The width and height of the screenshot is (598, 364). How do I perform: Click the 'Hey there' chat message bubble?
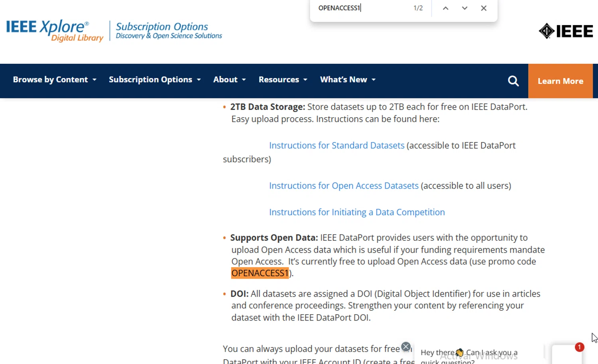point(478,354)
